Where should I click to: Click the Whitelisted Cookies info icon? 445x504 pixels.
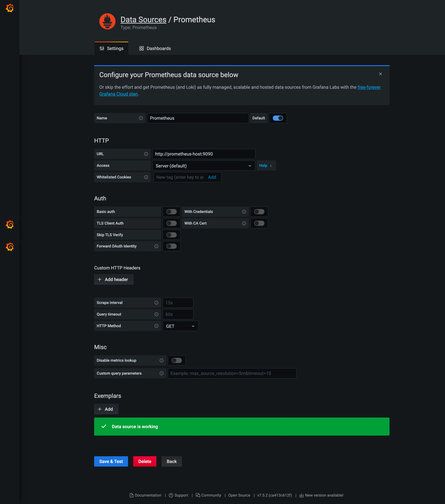[x=146, y=177]
